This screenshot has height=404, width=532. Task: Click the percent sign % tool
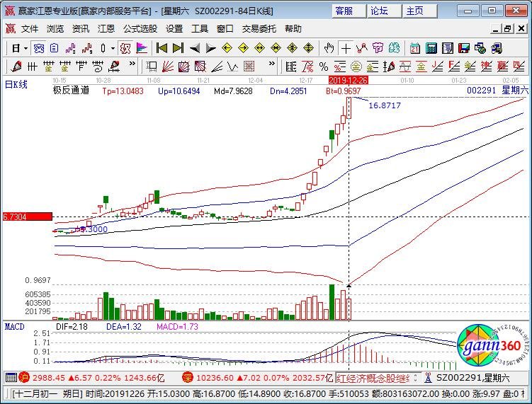[x=323, y=66]
